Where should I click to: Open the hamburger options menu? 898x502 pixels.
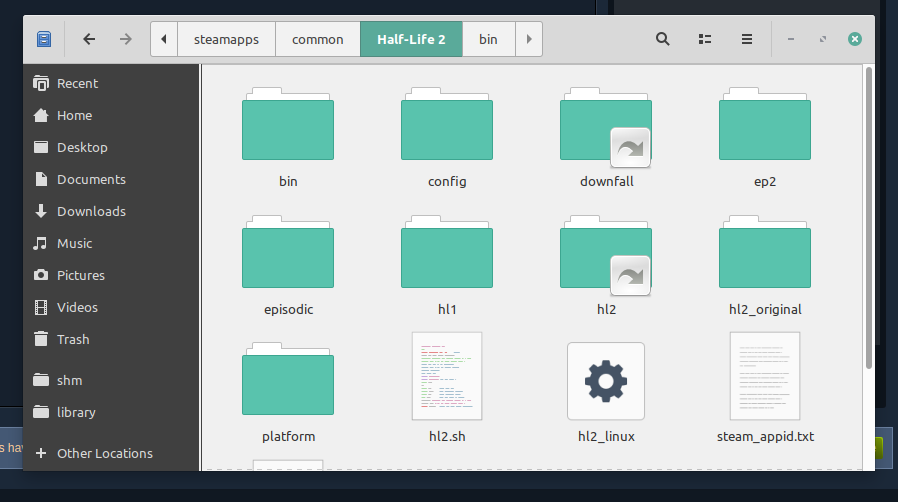coord(747,39)
